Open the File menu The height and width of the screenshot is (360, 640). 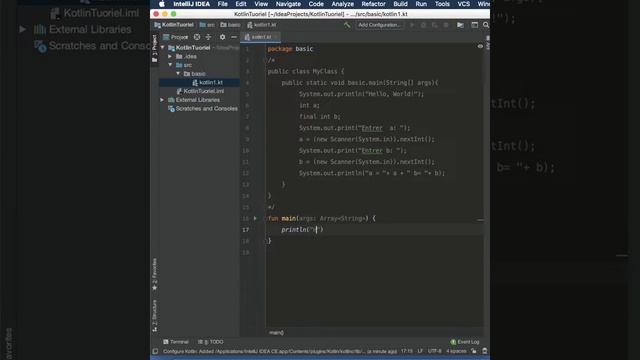pos(222,4)
